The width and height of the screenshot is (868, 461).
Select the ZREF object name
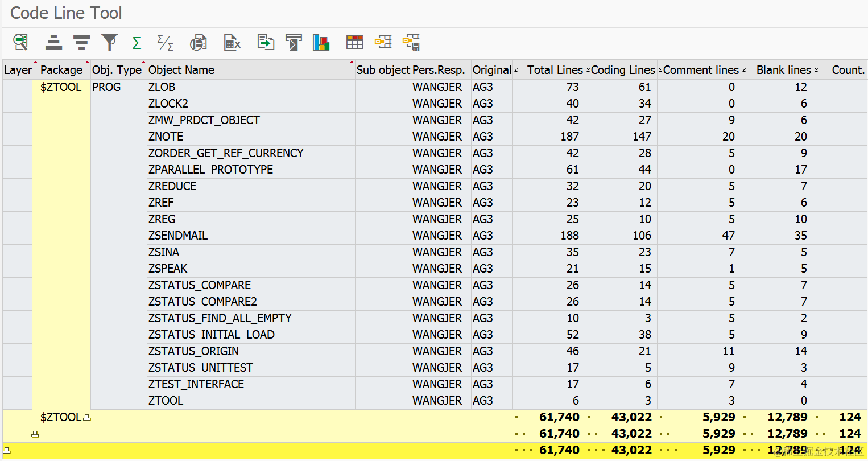point(161,203)
